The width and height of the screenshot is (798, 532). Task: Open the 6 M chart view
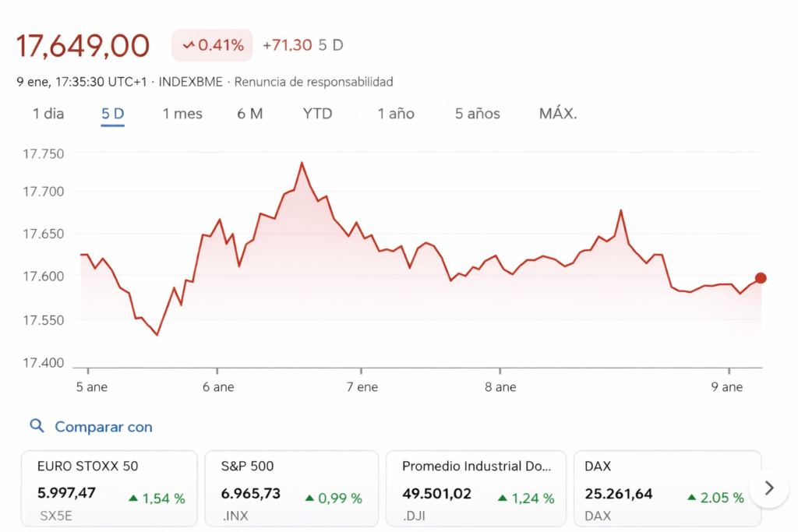coord(252,113)
